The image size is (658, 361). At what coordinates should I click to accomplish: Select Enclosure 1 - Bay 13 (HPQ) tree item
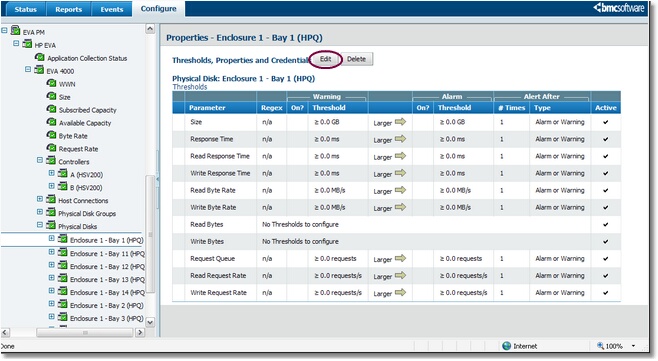pos(107,280)
